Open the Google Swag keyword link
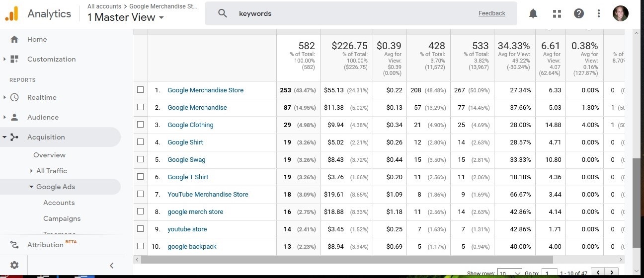644x278 pixels. coord(186,159)
